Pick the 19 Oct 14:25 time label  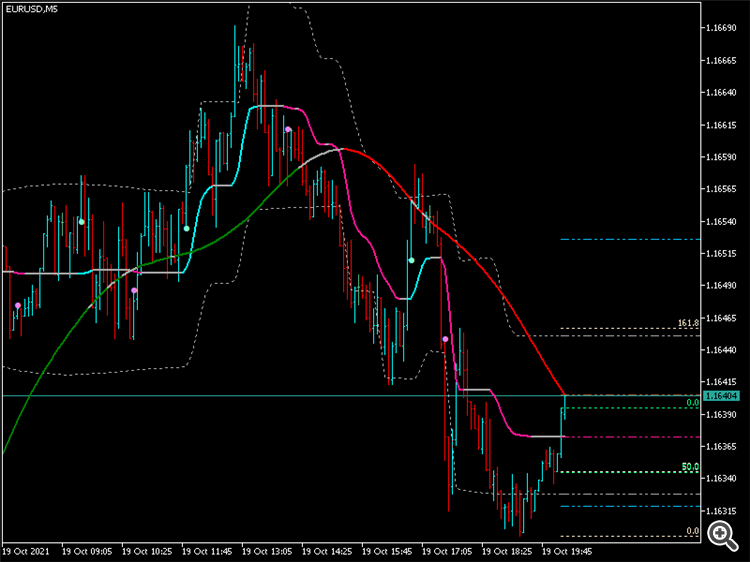327,551
